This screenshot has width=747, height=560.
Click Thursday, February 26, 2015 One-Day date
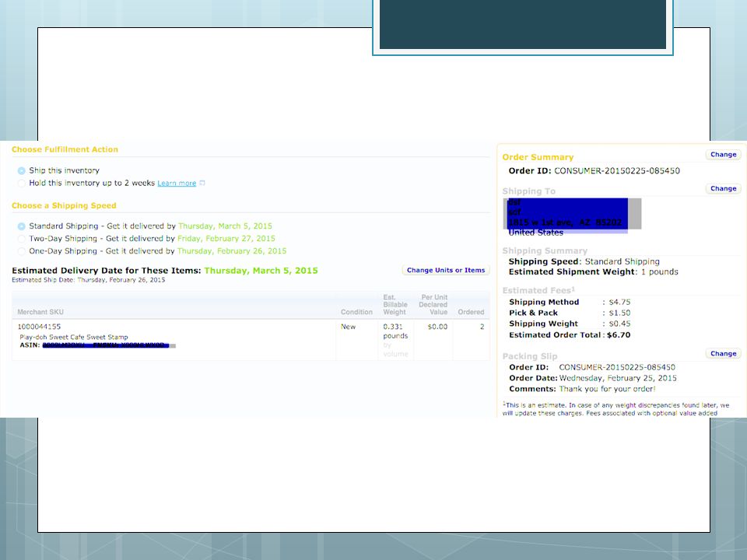point(232,251)
